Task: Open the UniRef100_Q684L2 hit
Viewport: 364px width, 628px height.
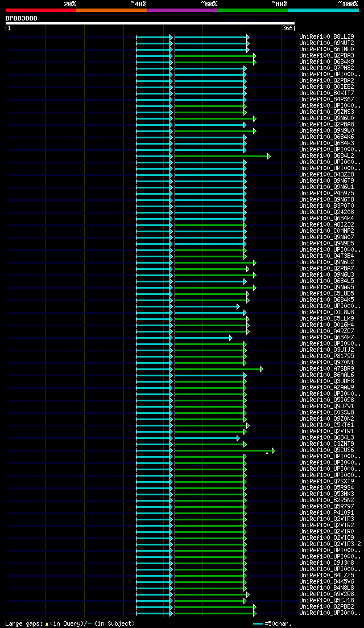Action: point(326,156)
